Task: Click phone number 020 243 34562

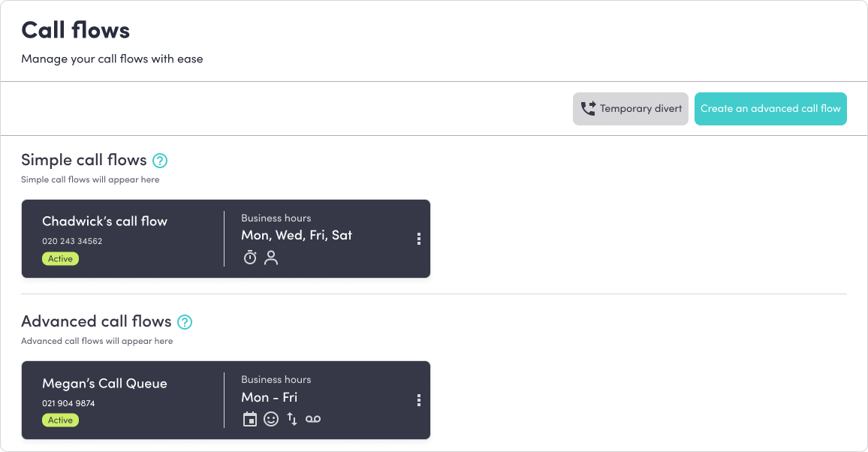Action: (x=72, y=242)
